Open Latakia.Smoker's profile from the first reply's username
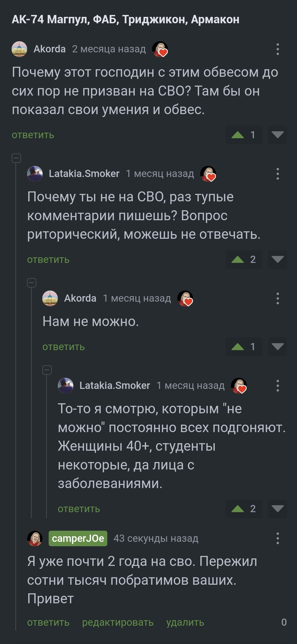The image size is (297, 644). coord(84,174)
